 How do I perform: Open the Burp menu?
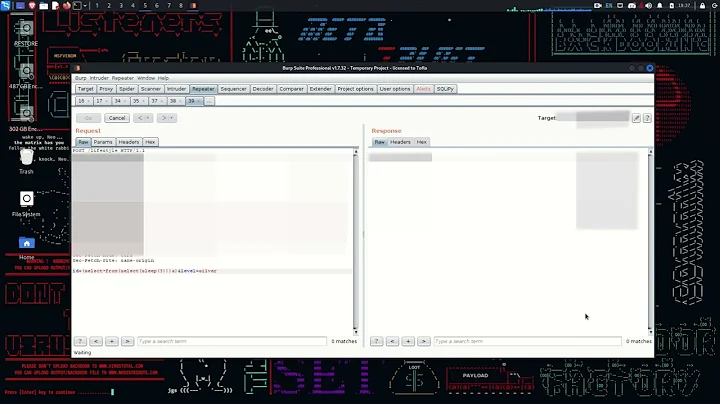[80, 78]
